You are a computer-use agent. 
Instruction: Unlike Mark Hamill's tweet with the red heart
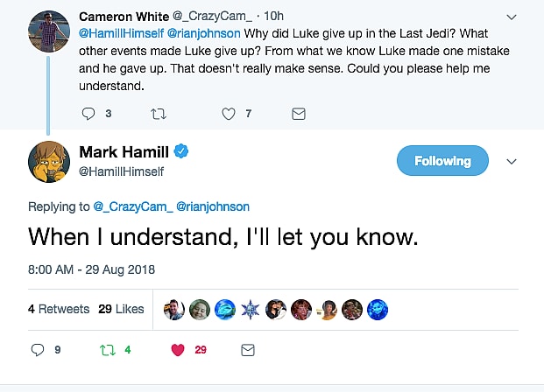[178, 350]
